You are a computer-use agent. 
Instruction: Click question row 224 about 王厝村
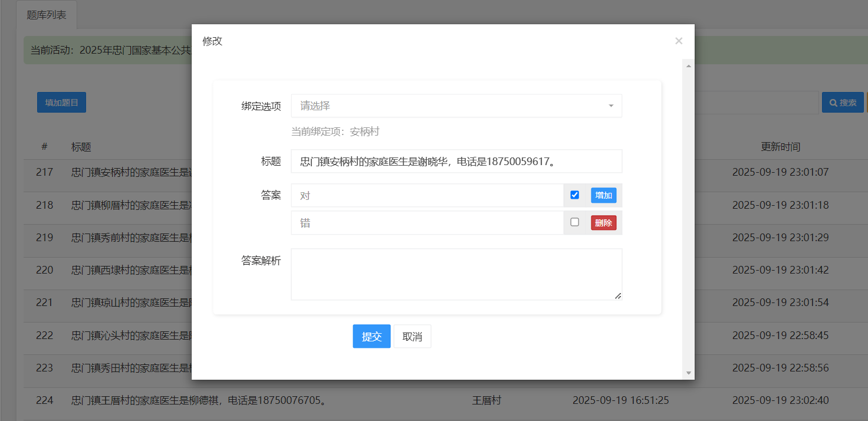tap(236, 400)
